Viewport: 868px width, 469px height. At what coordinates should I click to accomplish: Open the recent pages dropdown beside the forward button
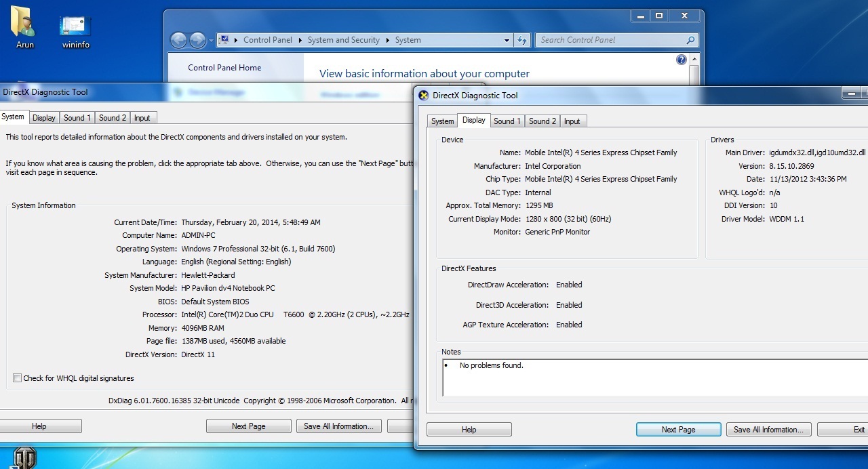pyautogui.click(x=210, y=40)
